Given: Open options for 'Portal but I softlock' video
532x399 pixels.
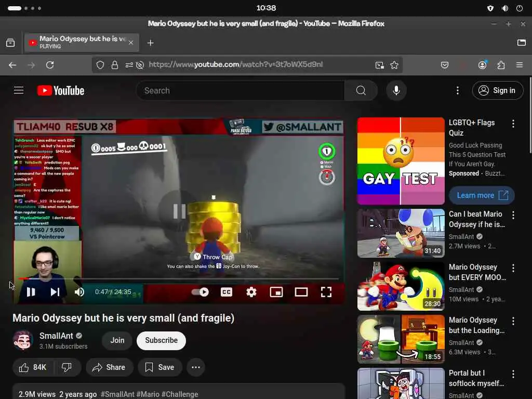Looking at the screenshot, I should pyautogui.click(x=513, y=374).
